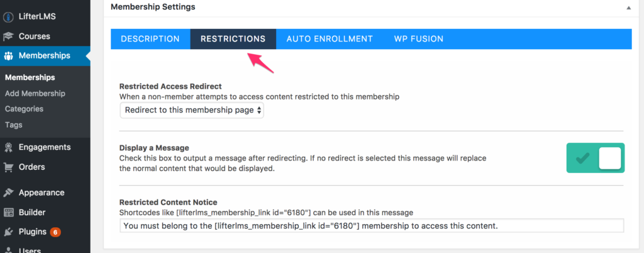The width and height of the screenshot is (644, 253).
Task: Collapse the Membership Settings panel arrow
Action: 628,8
